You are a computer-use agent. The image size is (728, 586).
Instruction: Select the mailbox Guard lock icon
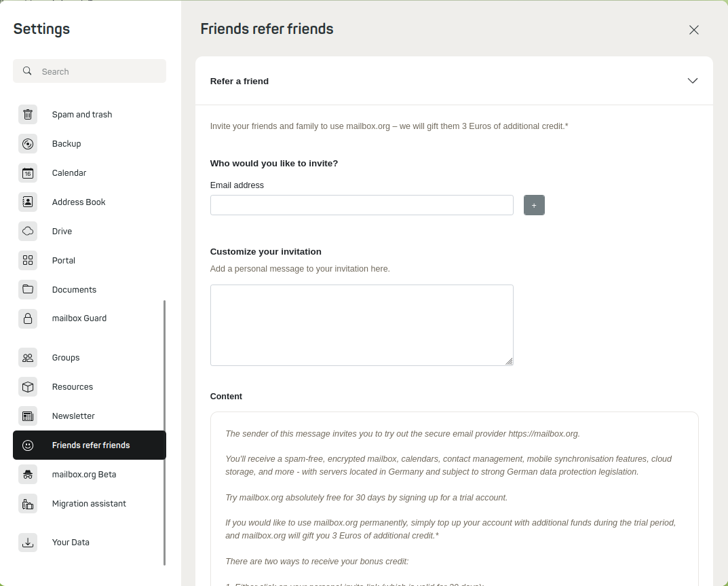28,318
